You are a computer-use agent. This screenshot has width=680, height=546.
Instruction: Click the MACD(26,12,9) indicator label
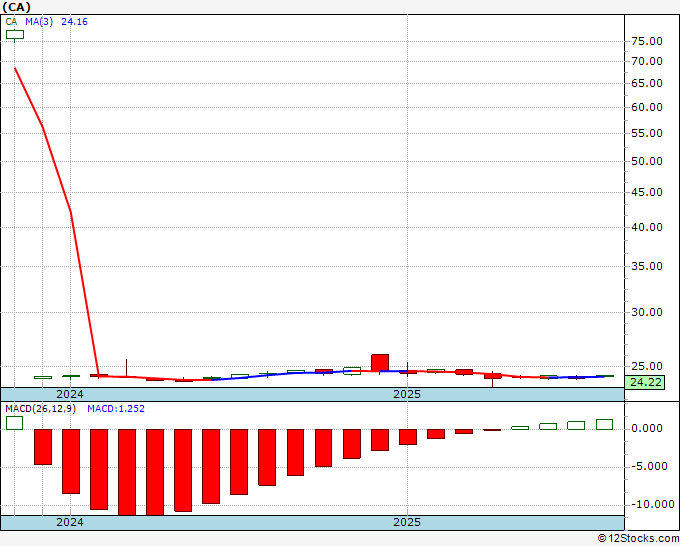coord(40,409)
